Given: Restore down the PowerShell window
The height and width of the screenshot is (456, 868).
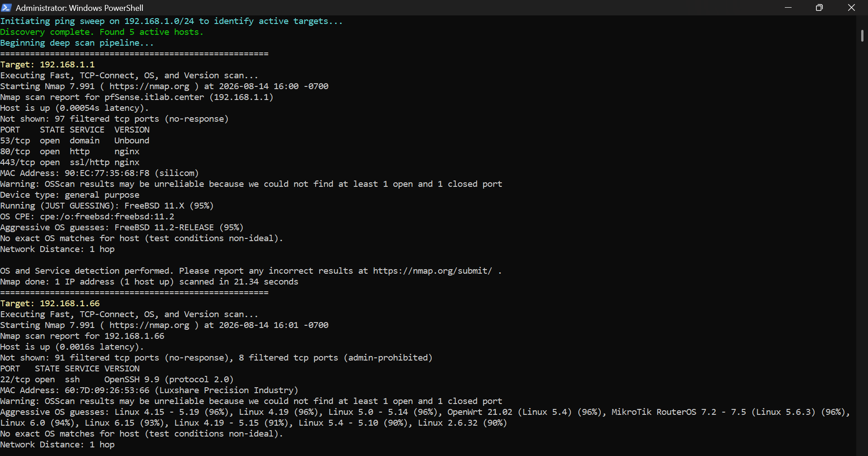Looking at the screenshot, I should 819,8.
